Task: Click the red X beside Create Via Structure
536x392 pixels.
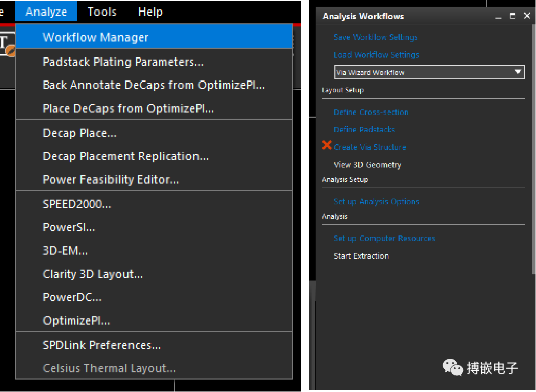Action: (x=327, y=145)
